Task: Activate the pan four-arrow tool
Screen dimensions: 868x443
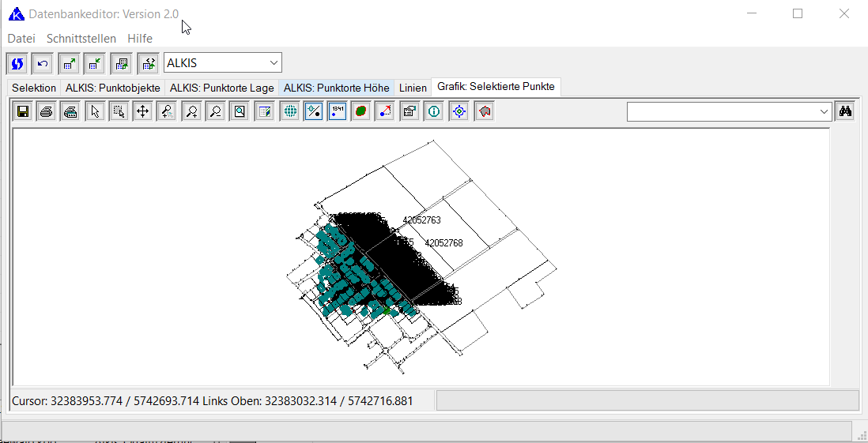Action: tap(143, 111)
